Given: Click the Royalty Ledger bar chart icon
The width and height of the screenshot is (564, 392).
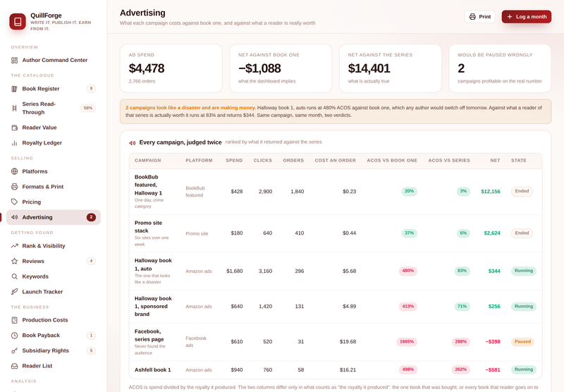Looking at the screenshot, I should point(14,143).
